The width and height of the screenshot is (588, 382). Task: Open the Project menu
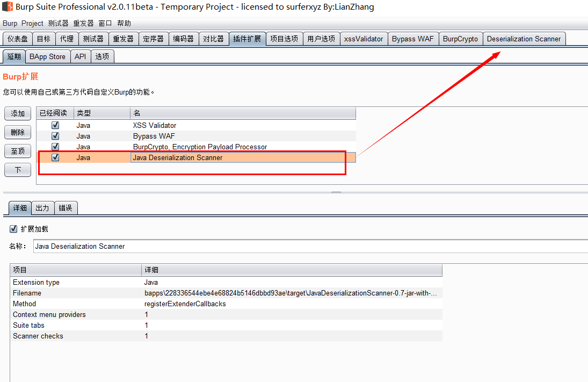click(x=32, y=23)
